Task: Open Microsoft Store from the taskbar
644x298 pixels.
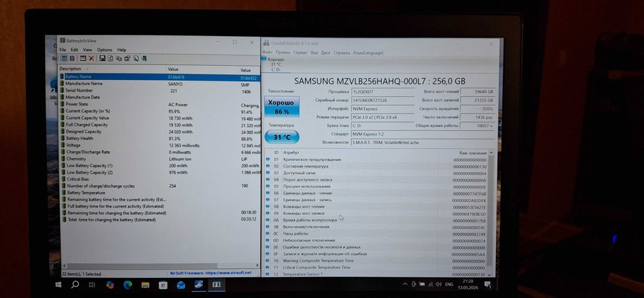Action: click(163, 285)
